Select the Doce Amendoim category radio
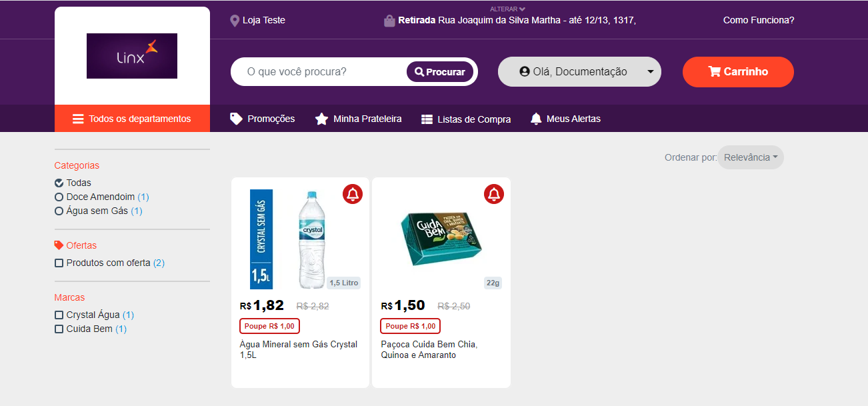Screen dimensions: 868x406 tap(59, 197)
